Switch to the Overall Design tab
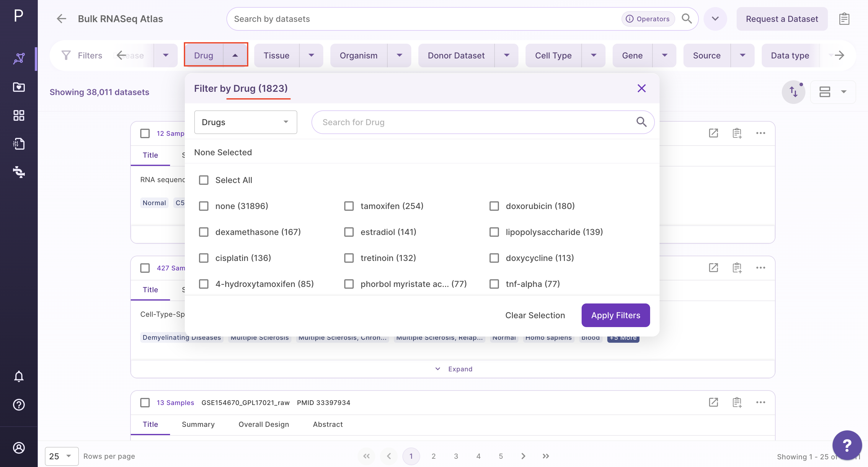The height and width of the screenshot is (467, 868). pyautogui.click(x=263, y=424)
